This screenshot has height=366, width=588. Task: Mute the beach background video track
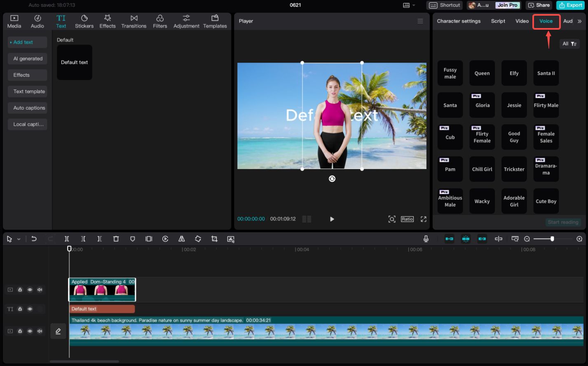[x=40, y=331]
